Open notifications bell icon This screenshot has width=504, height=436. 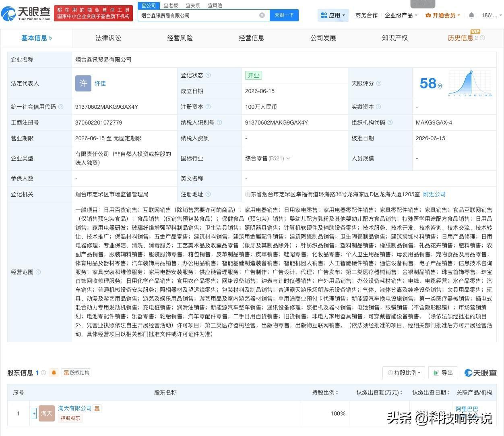pos(471,15)
